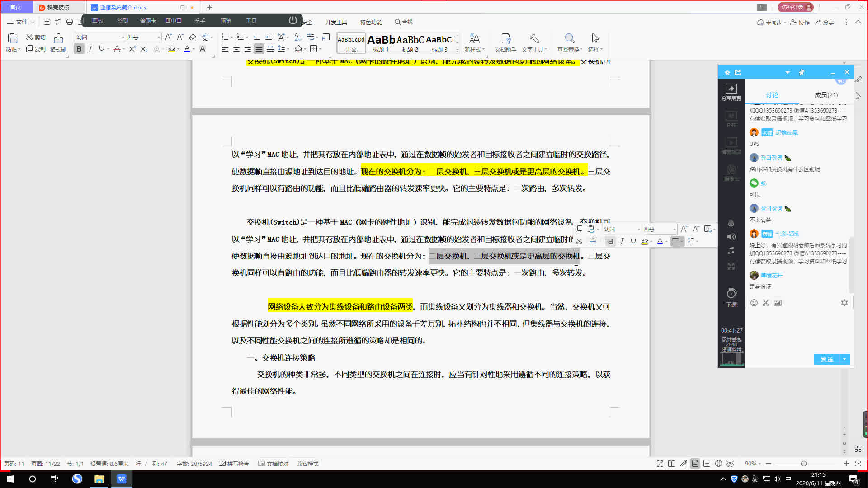
Task: Toggle underline in the floating toolbar
Action: pos(633,241)
